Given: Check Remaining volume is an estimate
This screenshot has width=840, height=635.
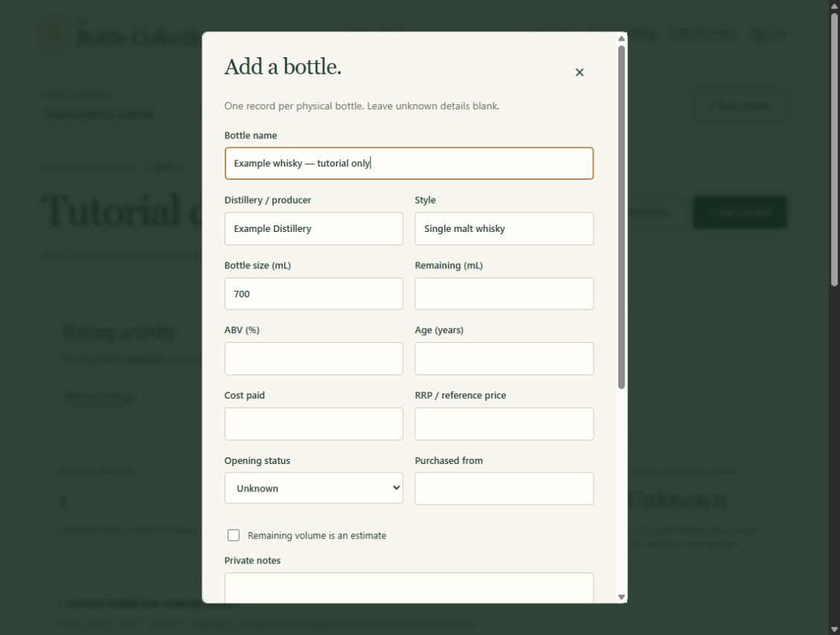Looking at the screenshot, I should (x=234, y=535).
